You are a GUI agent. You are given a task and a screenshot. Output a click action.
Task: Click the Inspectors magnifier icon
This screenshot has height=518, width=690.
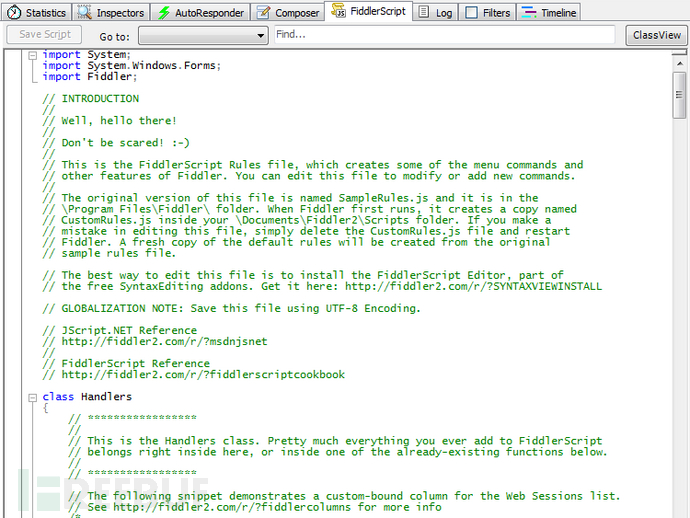84,12
